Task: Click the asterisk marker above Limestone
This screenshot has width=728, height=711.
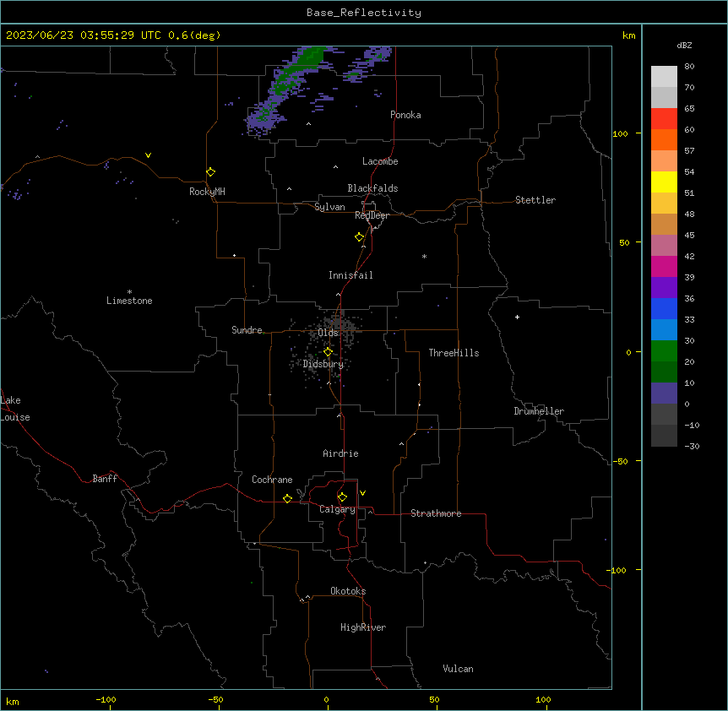Action: click(129, 292)
